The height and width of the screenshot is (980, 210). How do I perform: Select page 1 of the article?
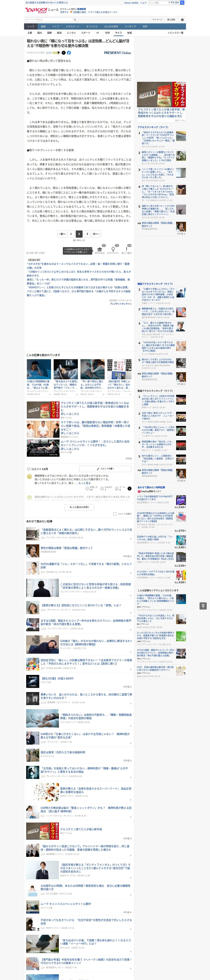coord(70,234)
